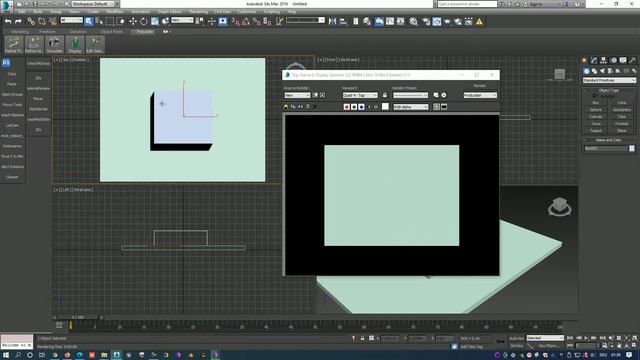Click the Bind to Space Warp tool
The image size is (640, 360).
click(x=53, y=21)
